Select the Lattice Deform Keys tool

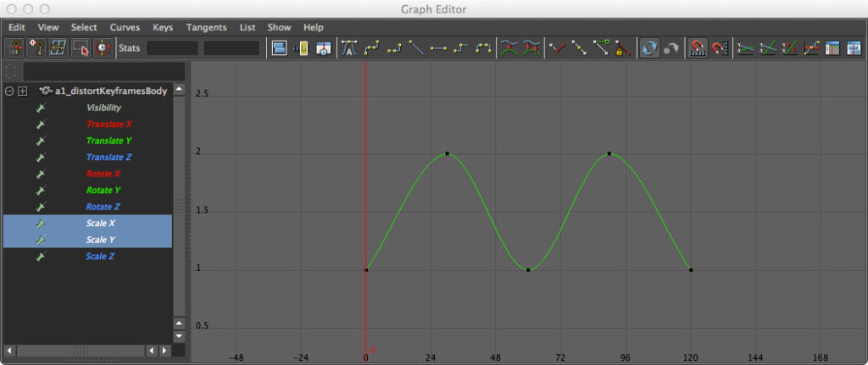[x=58, y=48]
